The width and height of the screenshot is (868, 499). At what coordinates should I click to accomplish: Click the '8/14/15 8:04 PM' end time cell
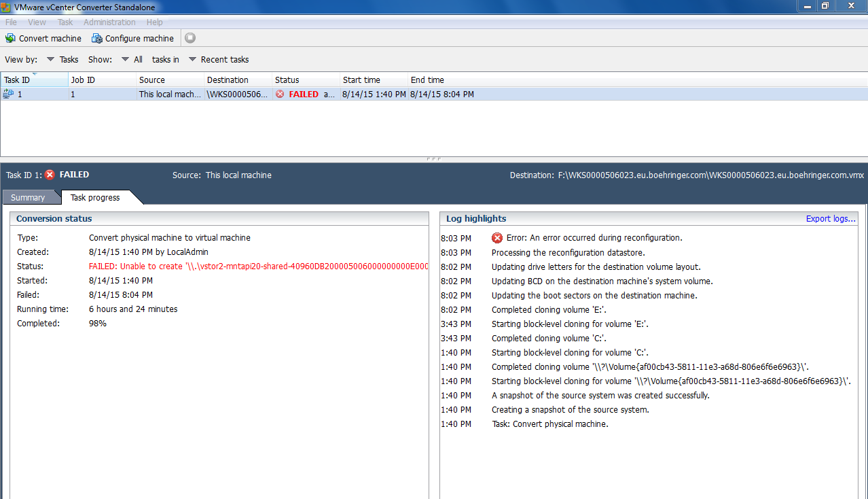[x=442, y=94]
